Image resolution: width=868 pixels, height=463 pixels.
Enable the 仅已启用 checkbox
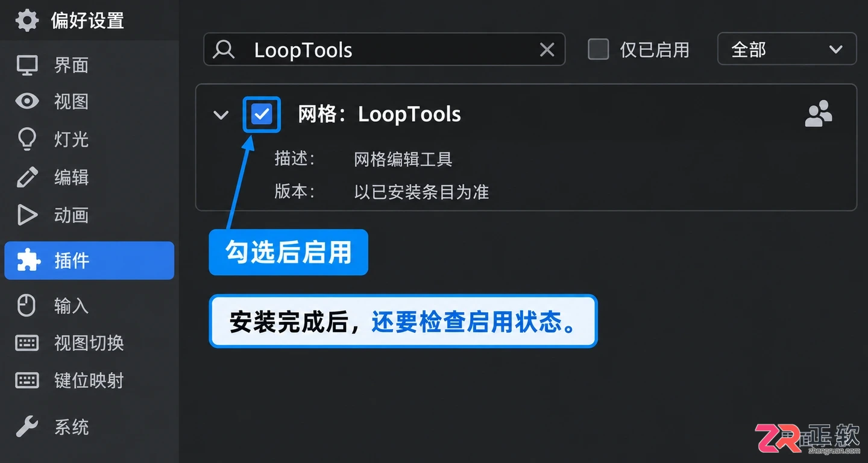click(598, 49)
